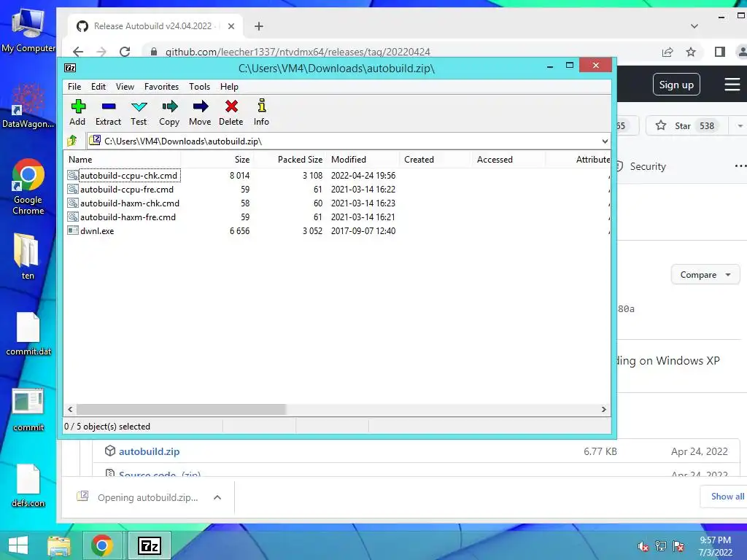
Task: Expand Chrome tab search chevron
Action: [694, 26]
